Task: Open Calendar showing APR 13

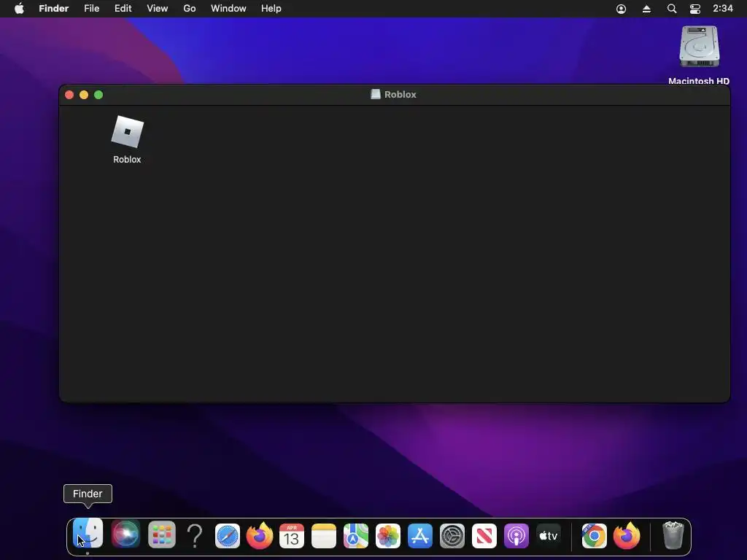Action: click(292, 536)
